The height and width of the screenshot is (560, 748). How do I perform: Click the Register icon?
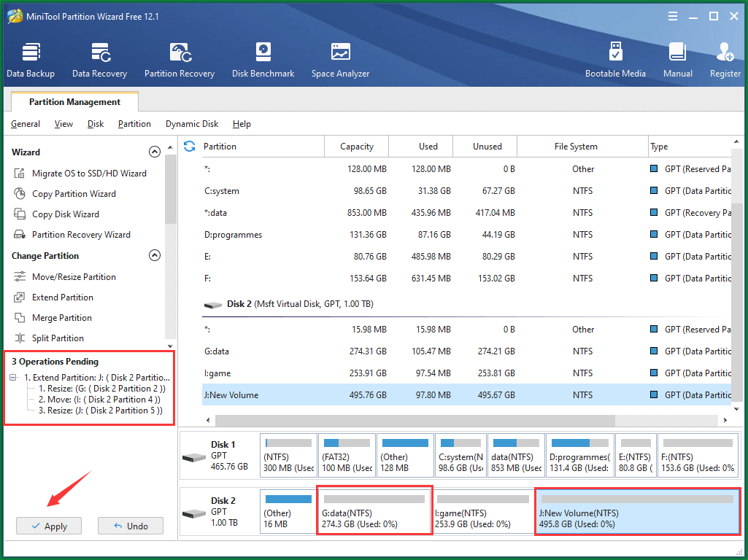click(x=725, y=60)
